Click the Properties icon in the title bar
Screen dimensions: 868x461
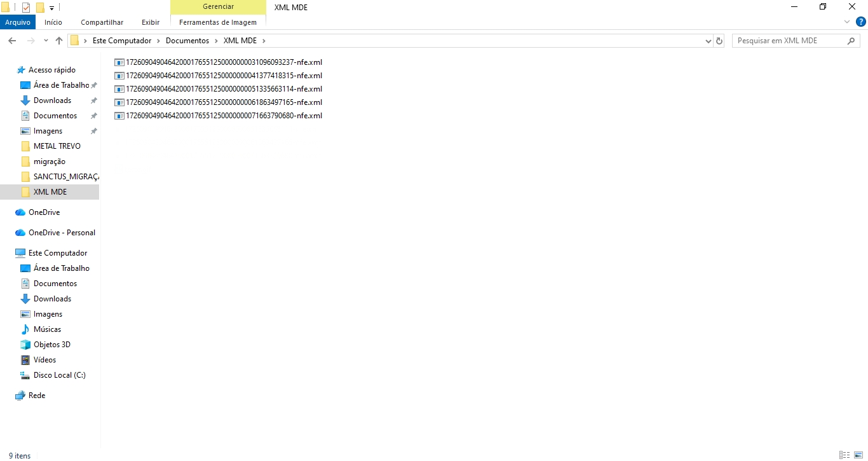click(x=26, y=8)
